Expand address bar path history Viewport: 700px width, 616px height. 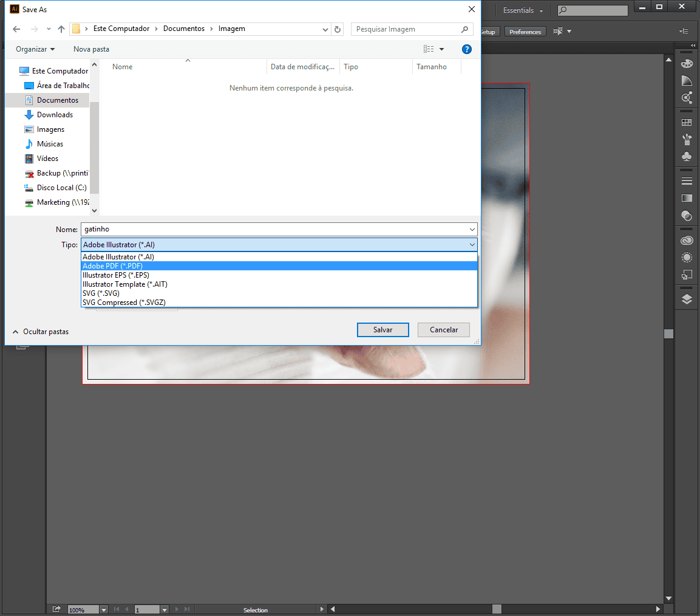[x=325, y=29]
